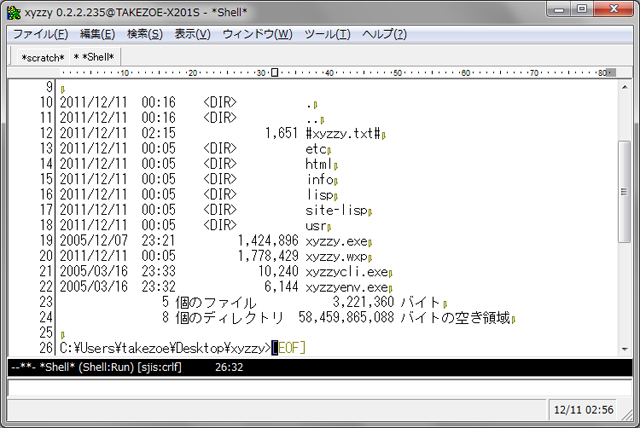Open the 編集(E) menu

(98, 34)
